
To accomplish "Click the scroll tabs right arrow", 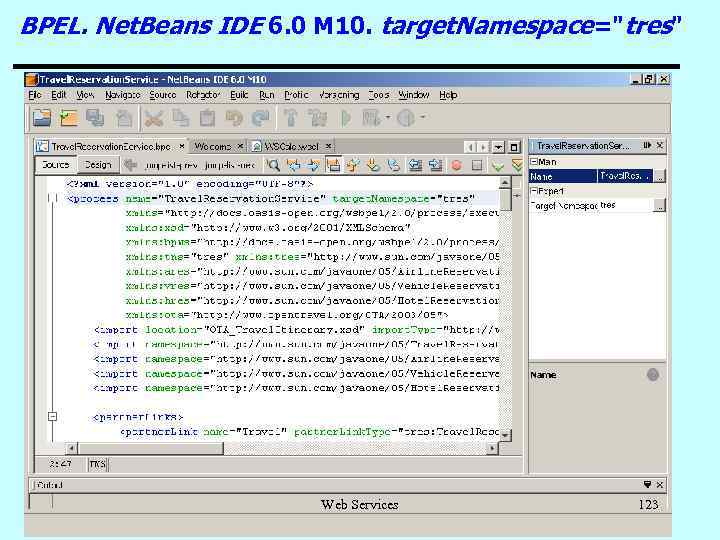I will 483,147.
